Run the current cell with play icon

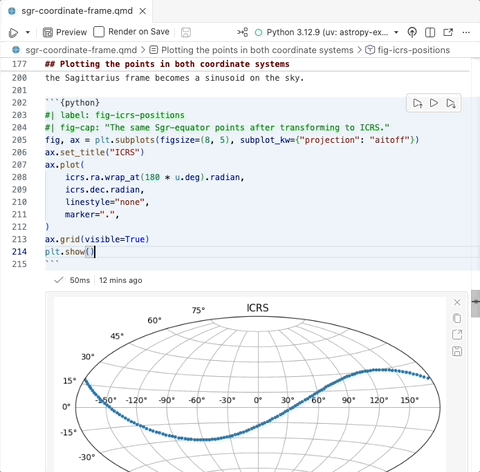pyautogui.click(x=434, y=103)
